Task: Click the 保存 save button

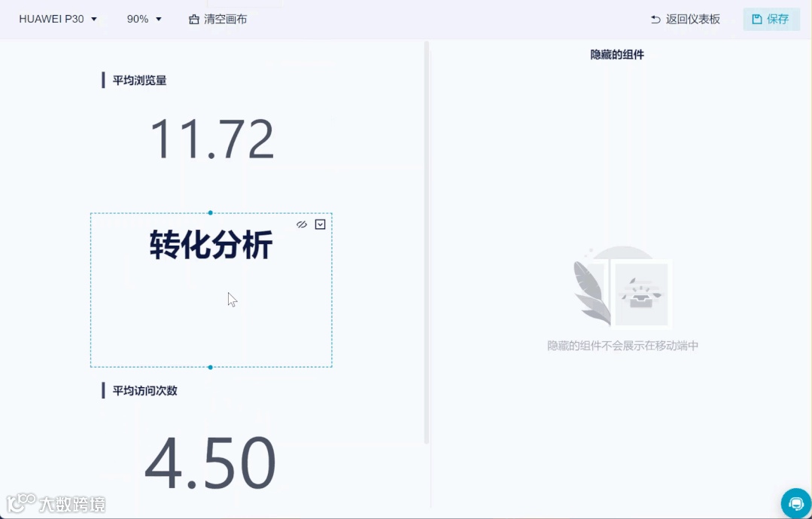Action: click(x=771, y=19)
